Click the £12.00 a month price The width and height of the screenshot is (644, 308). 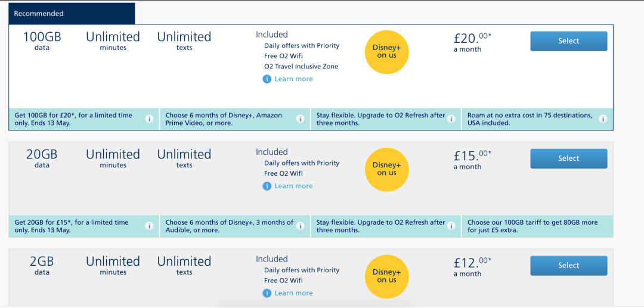pyautogui.click(x=472, y=266)
